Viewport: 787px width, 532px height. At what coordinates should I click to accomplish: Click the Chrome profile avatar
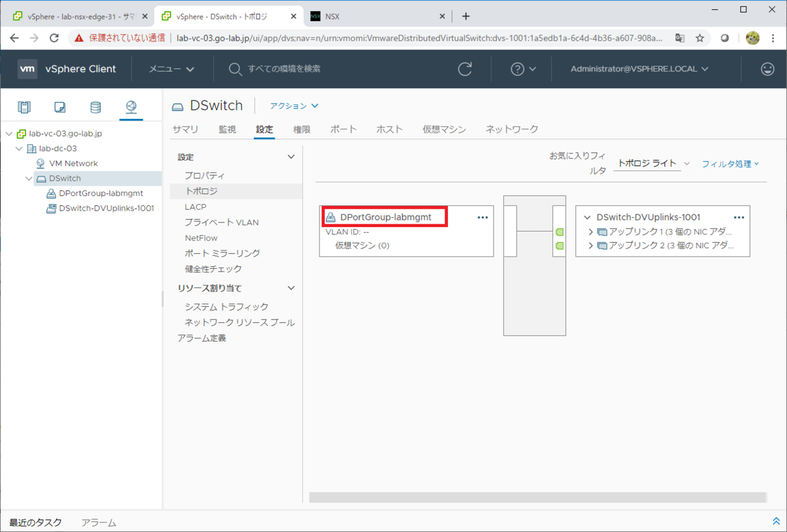[752, 38]
